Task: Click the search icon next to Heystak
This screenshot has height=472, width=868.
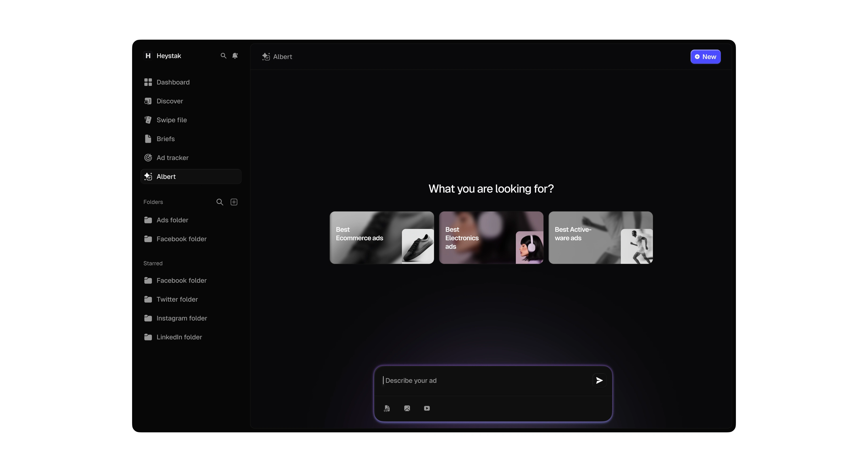Action: pyautogui.click(x=223, y=56)
